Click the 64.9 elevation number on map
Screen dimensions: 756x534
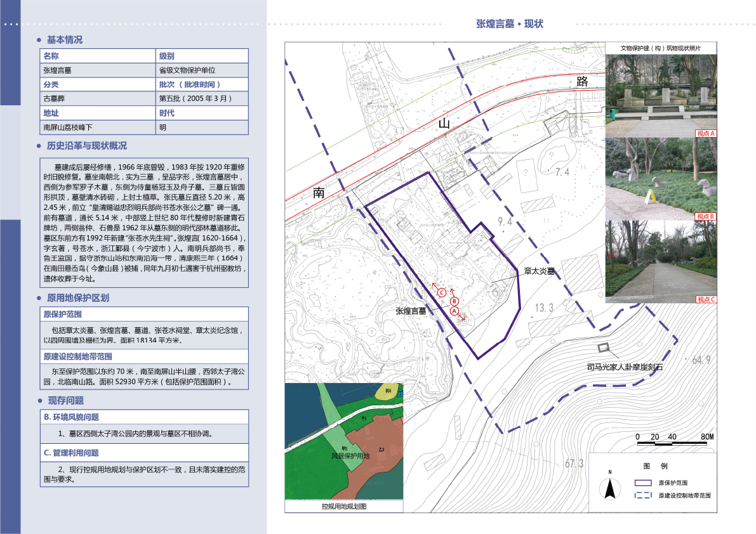701,360
